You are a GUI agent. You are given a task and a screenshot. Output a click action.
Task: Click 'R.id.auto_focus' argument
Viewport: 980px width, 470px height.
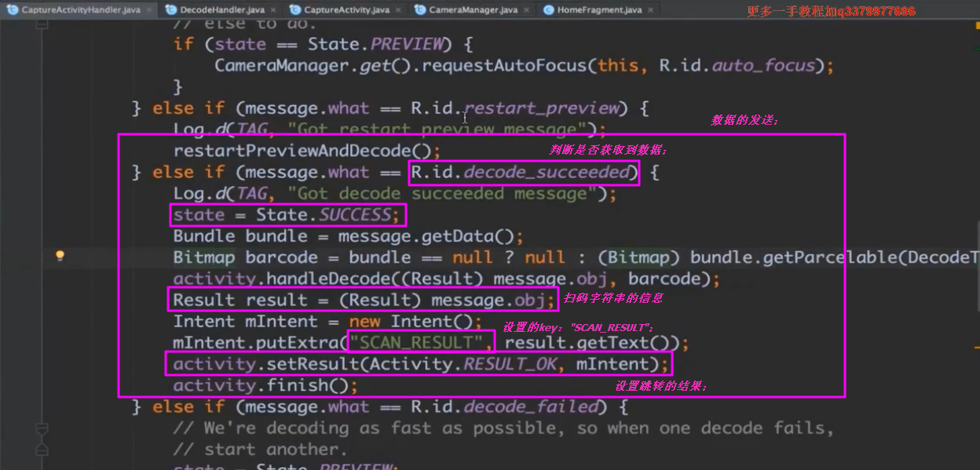pos(737,65)
